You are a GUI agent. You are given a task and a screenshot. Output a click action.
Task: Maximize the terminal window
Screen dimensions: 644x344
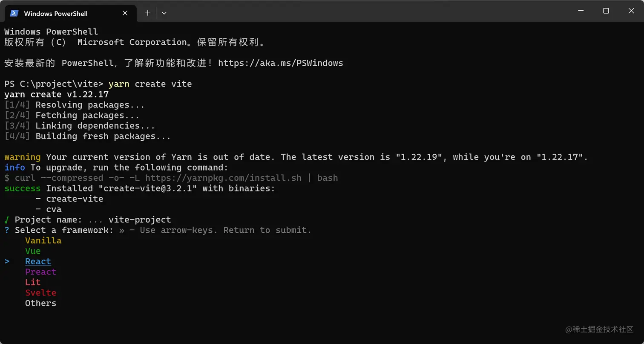pyautogui.click(x=606, y=11)
